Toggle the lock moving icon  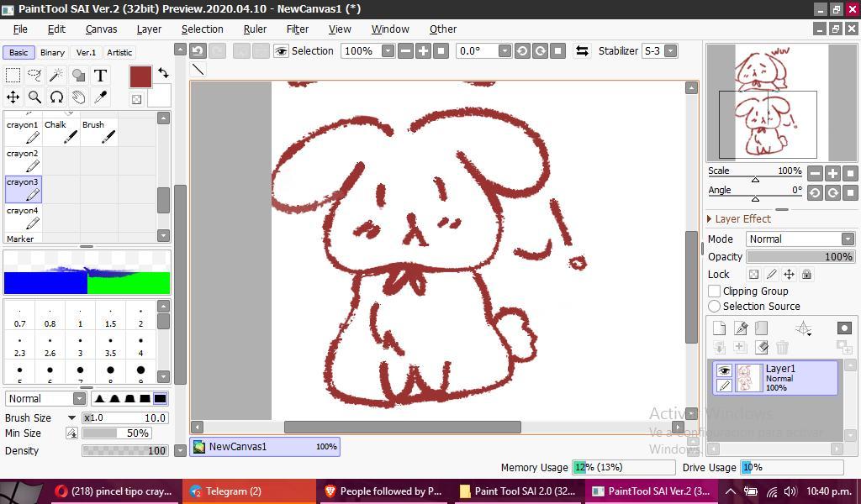(x=789, y=274)
